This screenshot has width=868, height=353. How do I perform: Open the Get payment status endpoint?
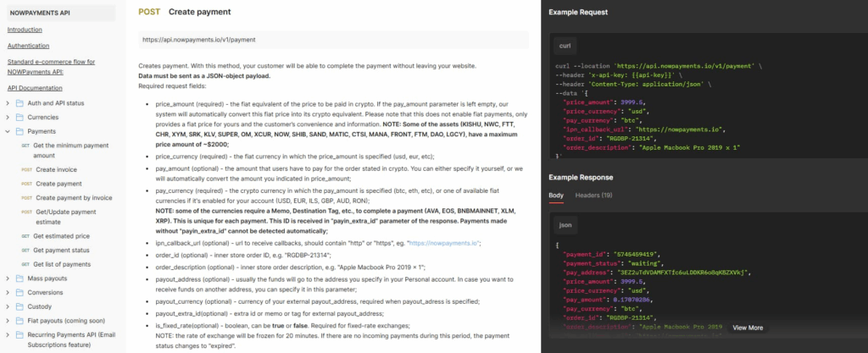61,251
